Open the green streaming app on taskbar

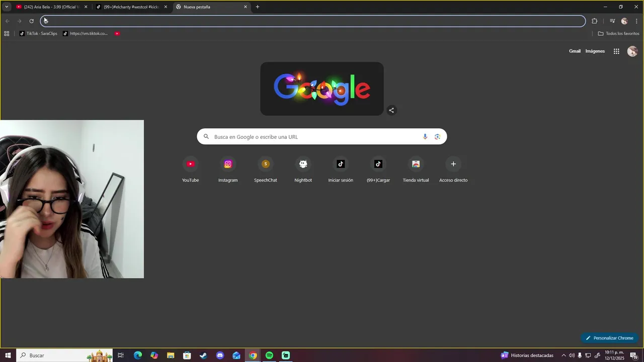[286, 355]
